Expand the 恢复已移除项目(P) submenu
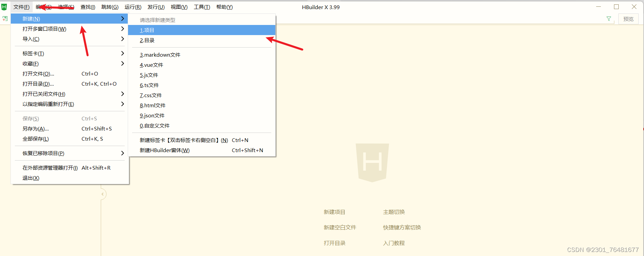This screenshot has height=256, width=644. point(69,153)
